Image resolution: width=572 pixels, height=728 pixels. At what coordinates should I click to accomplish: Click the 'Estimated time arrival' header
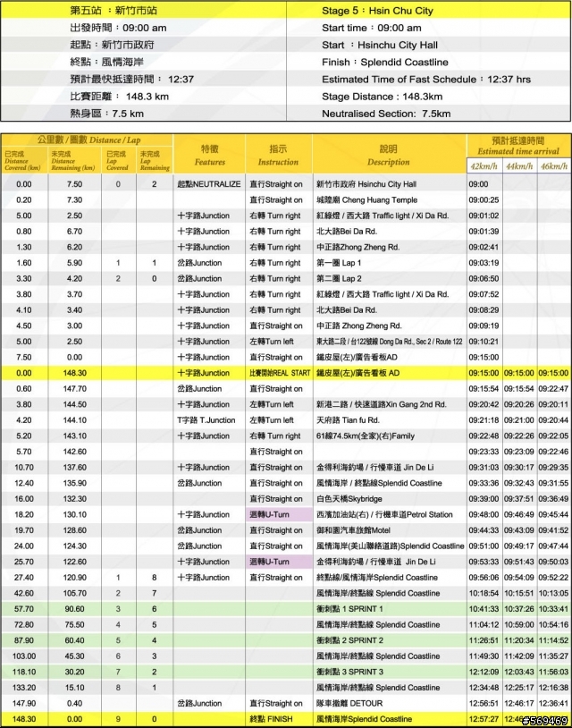tap(518, 151)
